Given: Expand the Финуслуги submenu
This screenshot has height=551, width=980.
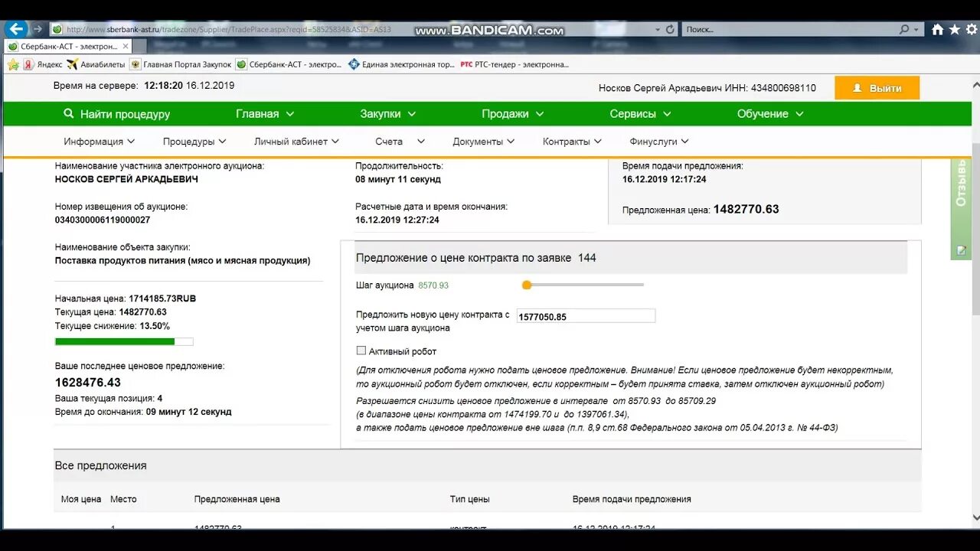Looking at the screenshot, I should (x=659, y=142).
